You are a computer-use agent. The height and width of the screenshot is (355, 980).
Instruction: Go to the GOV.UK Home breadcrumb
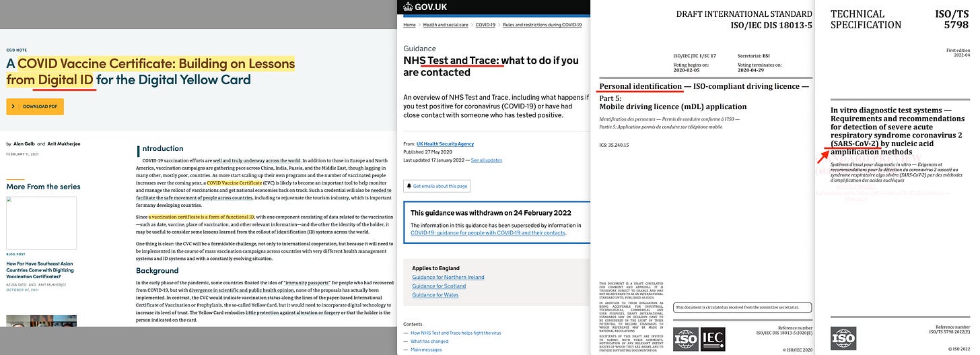[x=409, y=25]
